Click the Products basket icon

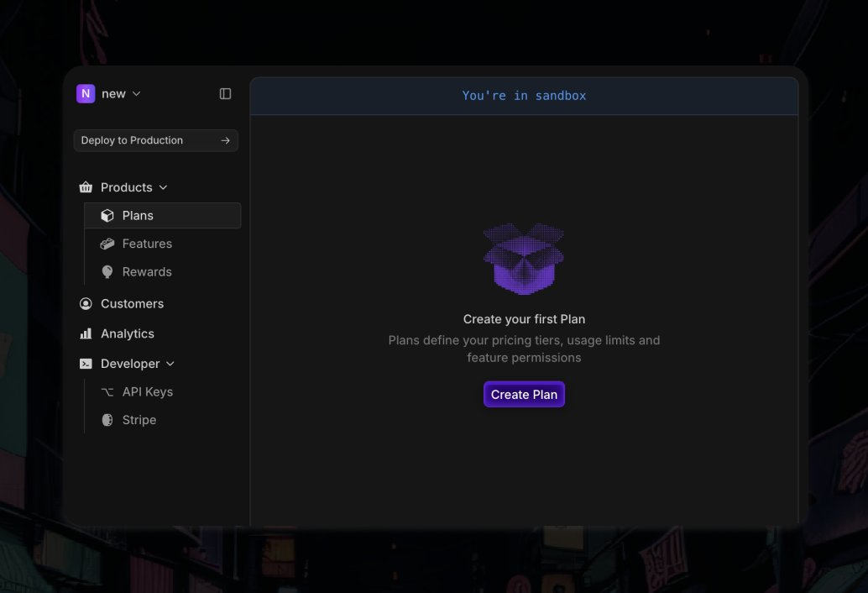coord(86,187)
